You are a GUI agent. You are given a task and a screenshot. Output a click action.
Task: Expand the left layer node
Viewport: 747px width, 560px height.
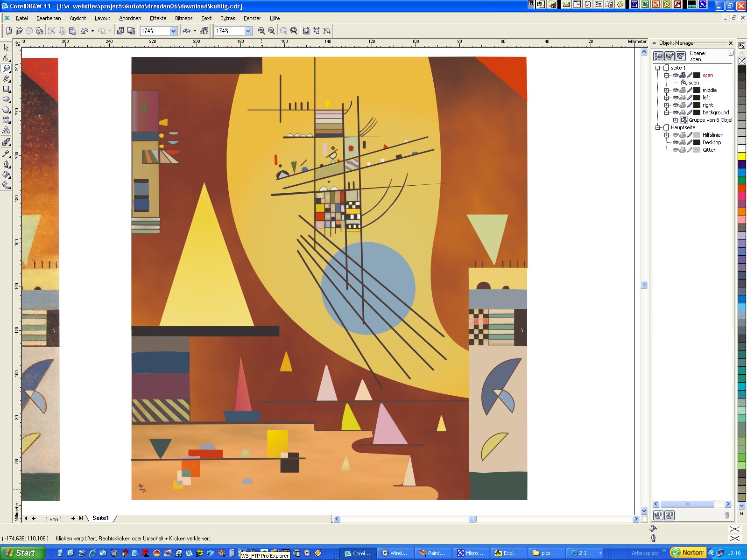click(x=667, y=98)
